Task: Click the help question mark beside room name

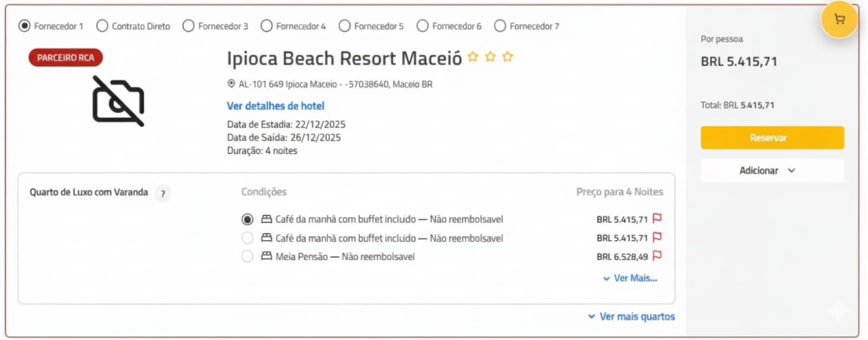Action: pos(163,194)
